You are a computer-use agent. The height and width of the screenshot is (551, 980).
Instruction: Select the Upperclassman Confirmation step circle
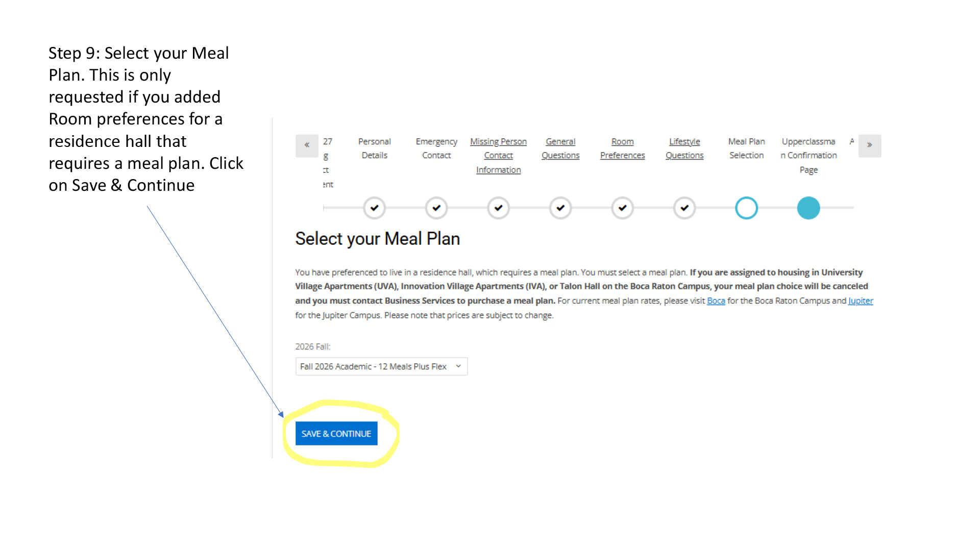pos(808,208)
